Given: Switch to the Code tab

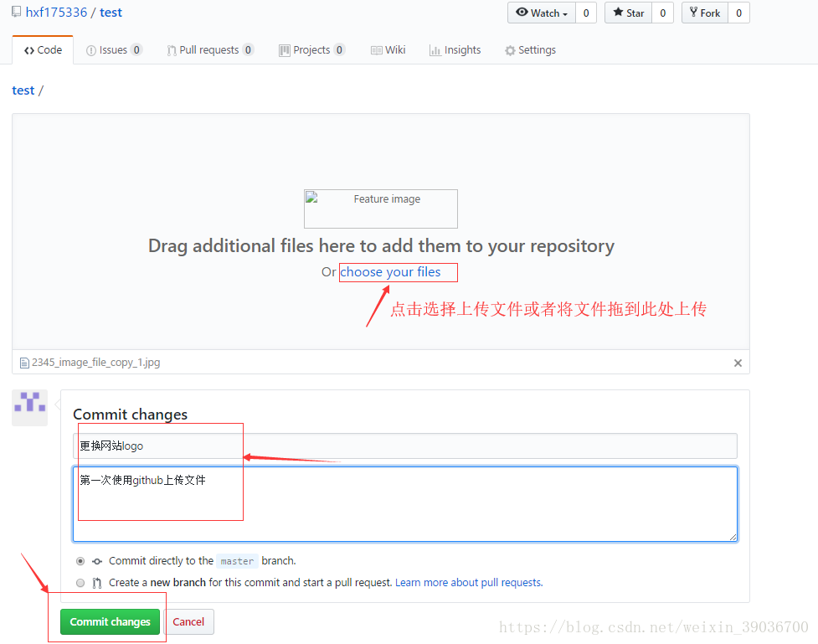Looking at the screenshot, I should [43, 50].
